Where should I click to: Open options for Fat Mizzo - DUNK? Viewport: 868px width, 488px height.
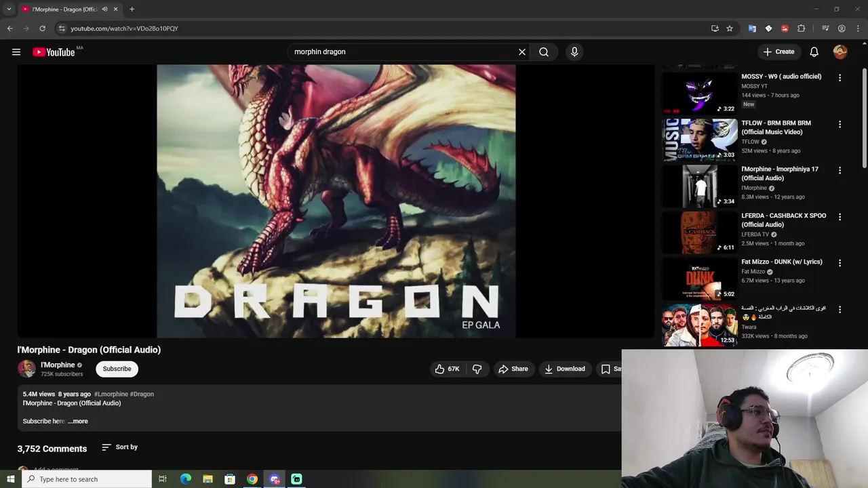[x=840, y=263]
